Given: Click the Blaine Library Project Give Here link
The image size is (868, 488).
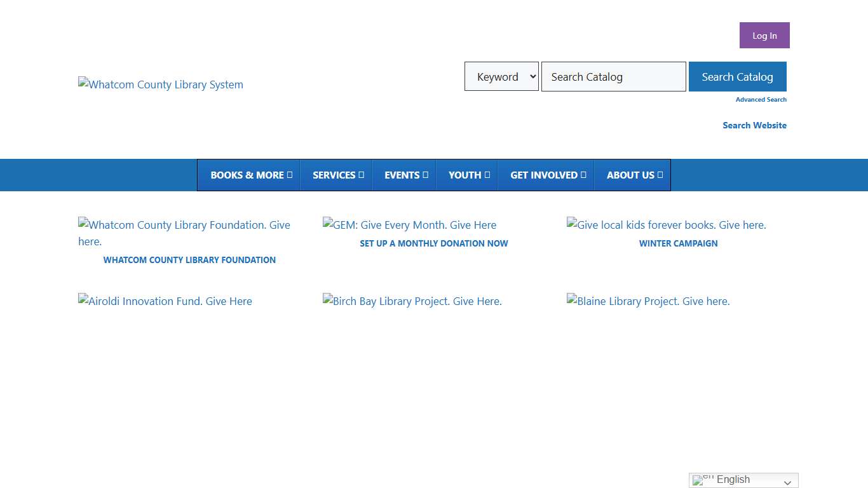Looking at the screenshot, I should tap(648, 301).
